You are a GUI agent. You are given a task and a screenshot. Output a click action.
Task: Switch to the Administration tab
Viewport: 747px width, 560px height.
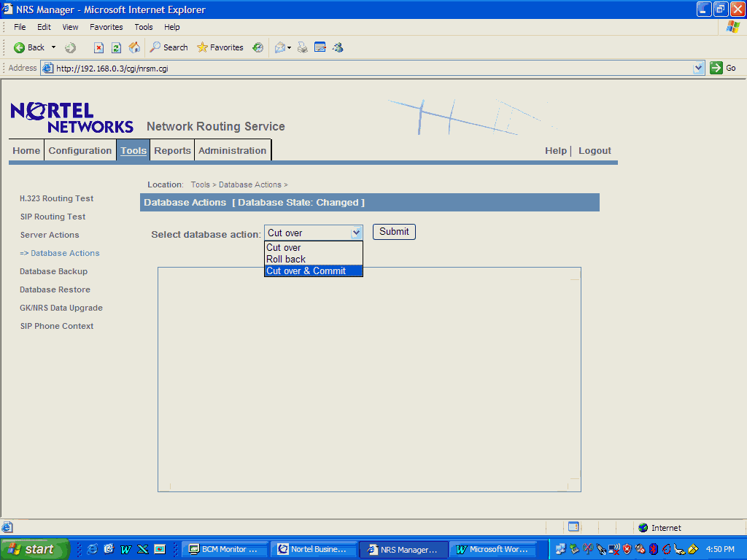click(x=233, y=150)
